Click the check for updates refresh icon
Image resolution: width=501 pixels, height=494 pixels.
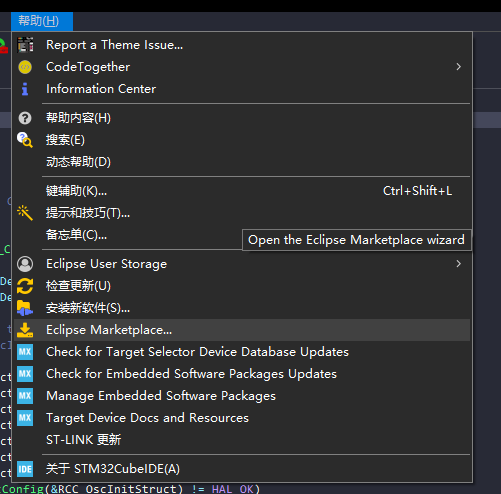(x=25, y=286)
